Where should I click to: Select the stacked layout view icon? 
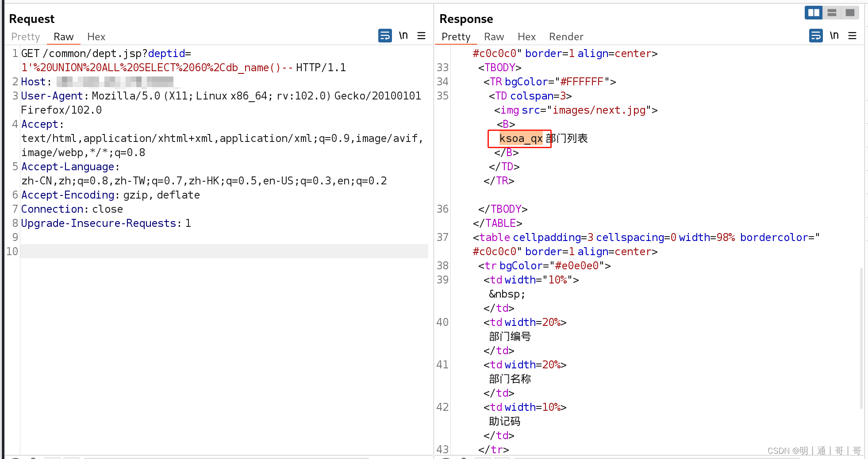832,12
